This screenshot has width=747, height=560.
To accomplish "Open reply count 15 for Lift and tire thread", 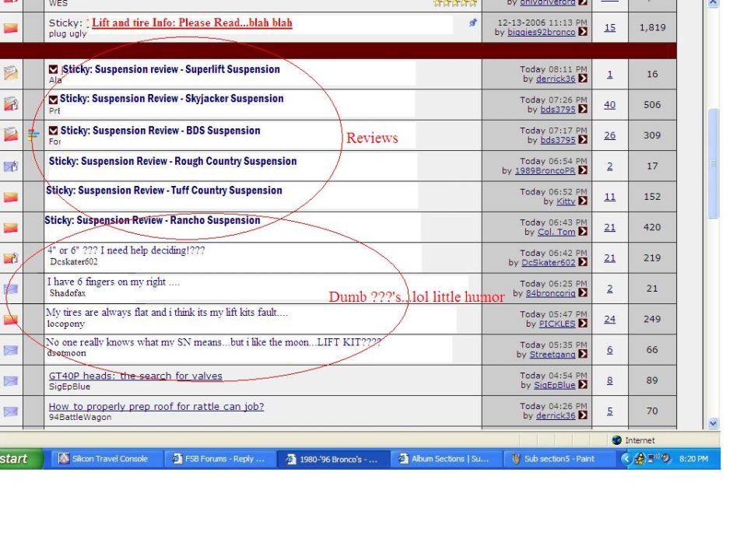I will (x=610, y=27).
